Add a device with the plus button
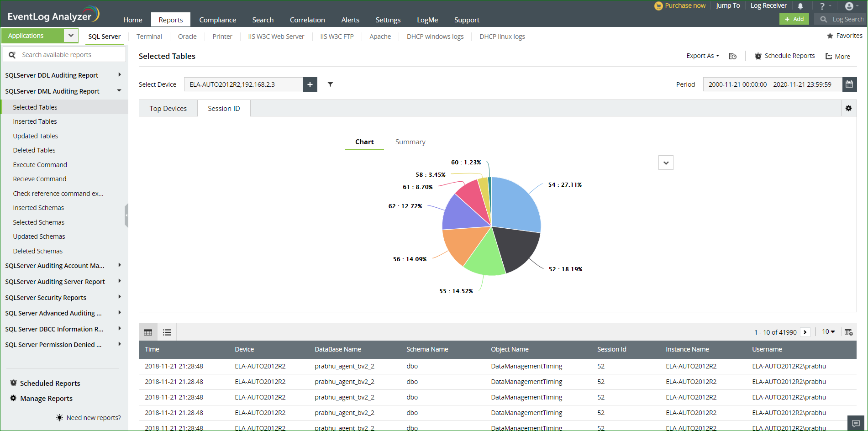 pyautogui.click(x=310, y=84)
